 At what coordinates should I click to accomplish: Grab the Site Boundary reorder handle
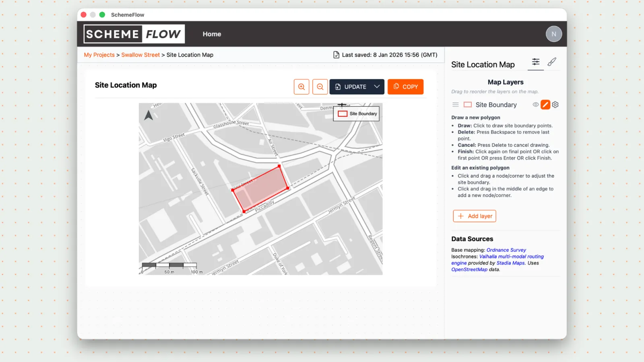pyautogui.click(x=455, y=105)
